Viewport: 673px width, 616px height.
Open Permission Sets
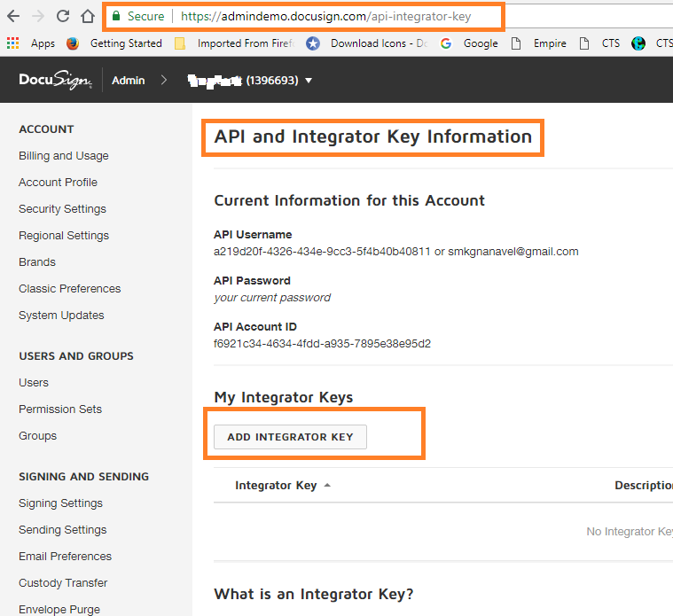(x=60, y=409)
